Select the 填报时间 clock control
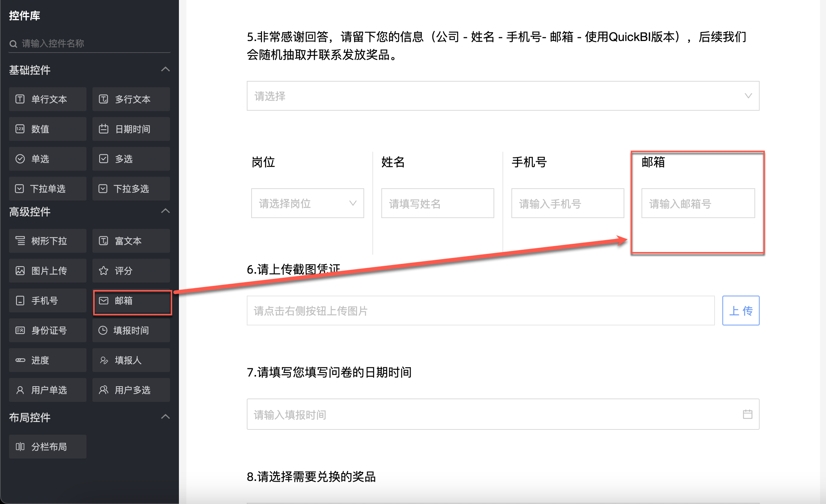The image size is (826, 504). click(131, 331)
